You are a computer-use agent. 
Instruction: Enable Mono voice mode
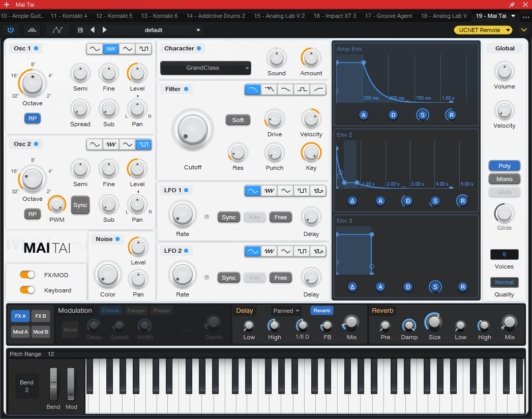[x=504, y=179]
